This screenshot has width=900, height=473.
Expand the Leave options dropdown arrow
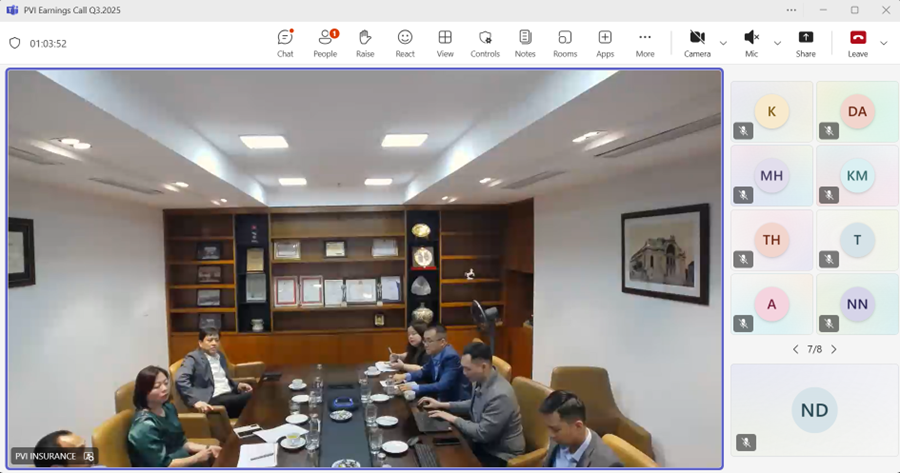[x=883, y=43]
